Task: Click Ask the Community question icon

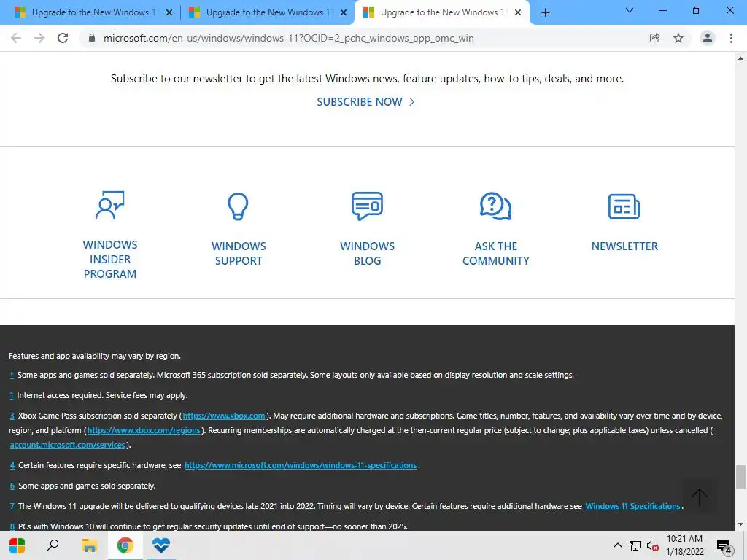Action: 495,206
